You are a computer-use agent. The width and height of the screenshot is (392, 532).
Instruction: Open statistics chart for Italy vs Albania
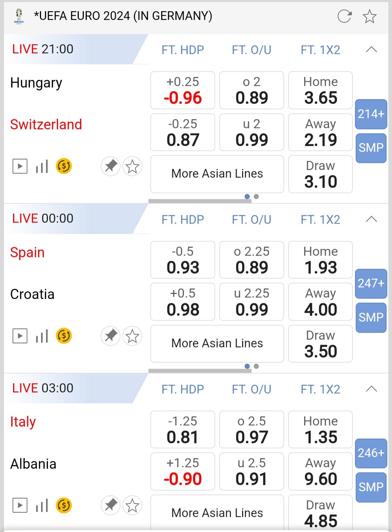point(42,505)
